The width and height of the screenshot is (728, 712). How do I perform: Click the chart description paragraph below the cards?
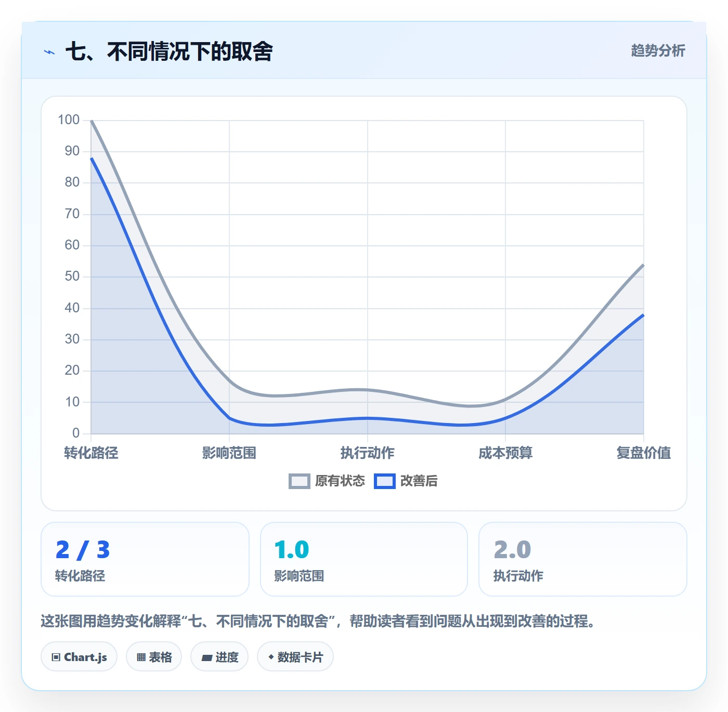tap(318, 621)
